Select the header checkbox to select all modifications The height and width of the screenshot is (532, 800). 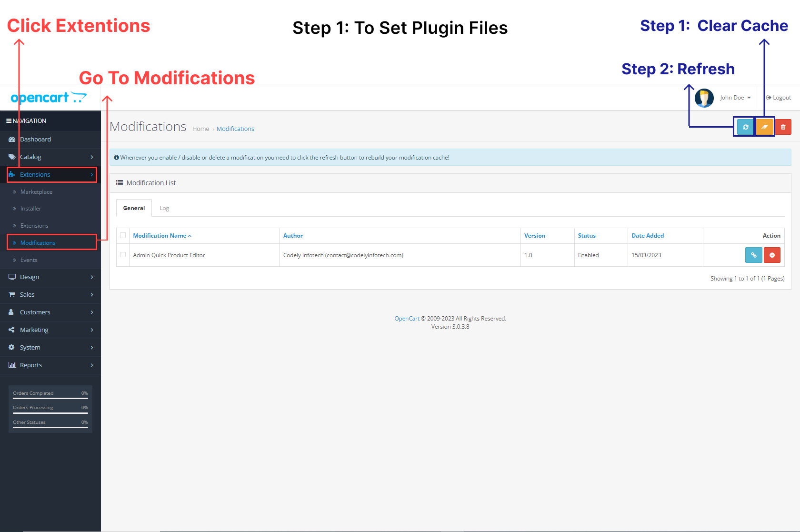(123, 235)
